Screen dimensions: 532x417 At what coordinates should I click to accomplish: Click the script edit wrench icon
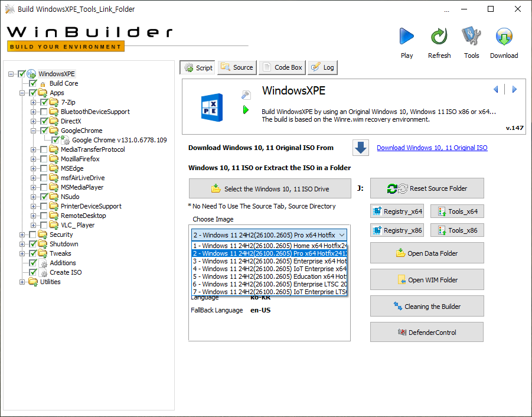pyautogui.click(x=246, y=95)
